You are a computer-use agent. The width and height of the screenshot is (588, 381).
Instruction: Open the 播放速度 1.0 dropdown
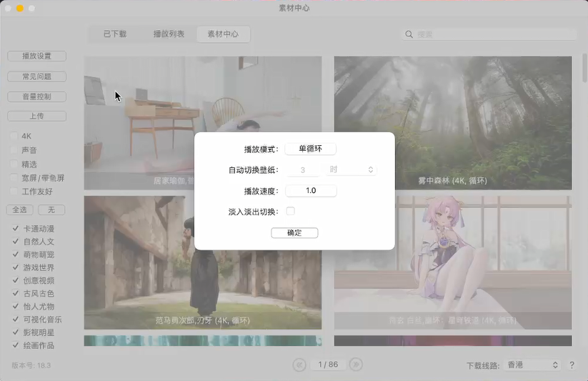310,191
